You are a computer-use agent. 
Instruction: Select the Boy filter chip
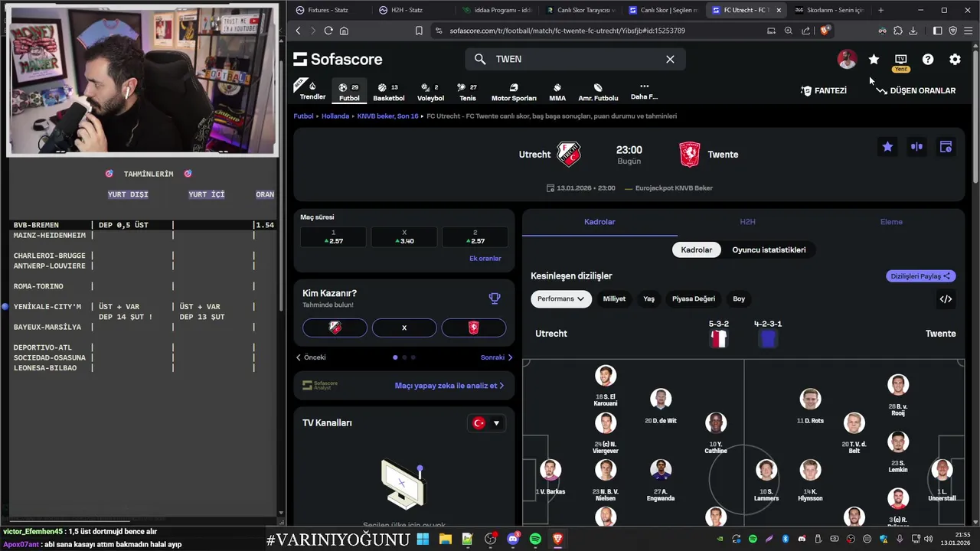[x=739, y=299]
